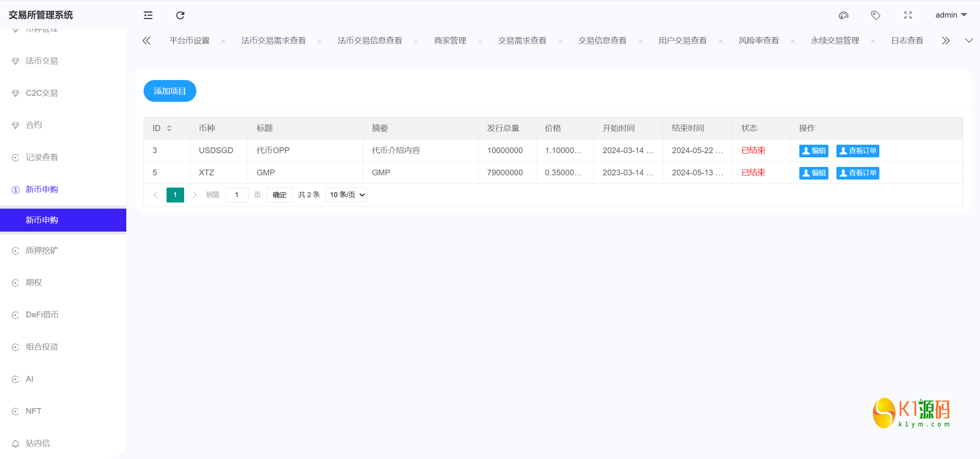Refresh the page with the reload icon
Image resolution: width=980 pixels, height=459 pixels.
[x=180, y=15]
